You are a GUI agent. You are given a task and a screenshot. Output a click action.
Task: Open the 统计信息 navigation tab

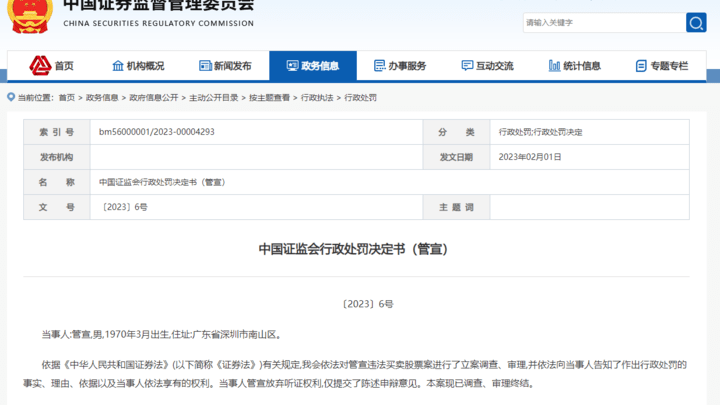click(574, 66)
